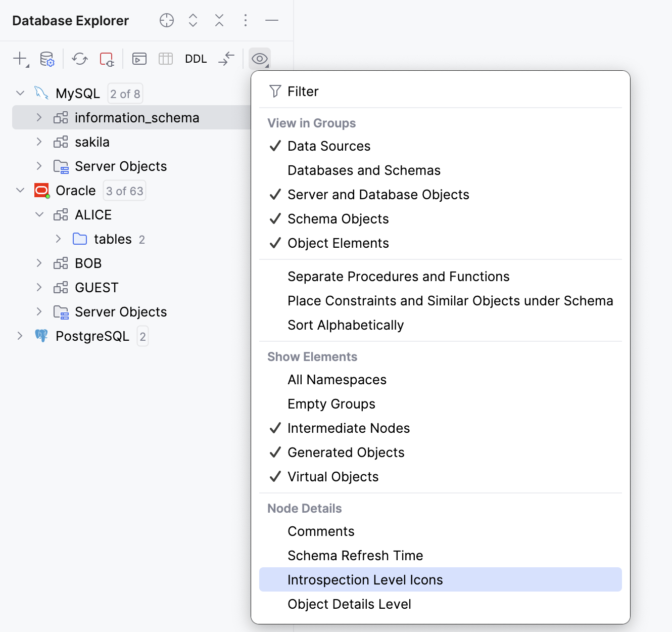
Task: Choose Sort Alphabetically from the menu
Action: tap(346, 325)
